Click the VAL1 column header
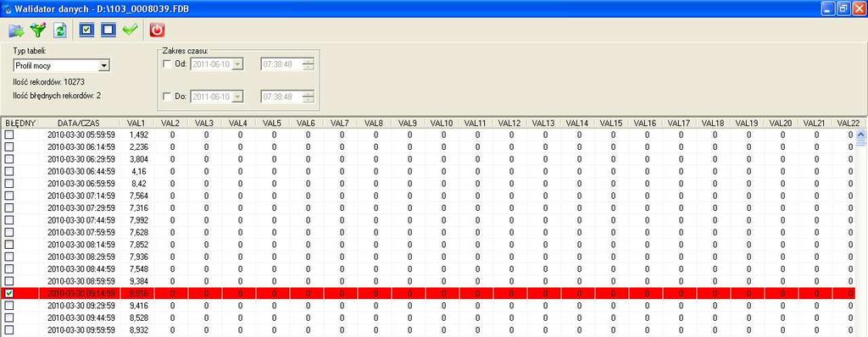 (137, 123)
